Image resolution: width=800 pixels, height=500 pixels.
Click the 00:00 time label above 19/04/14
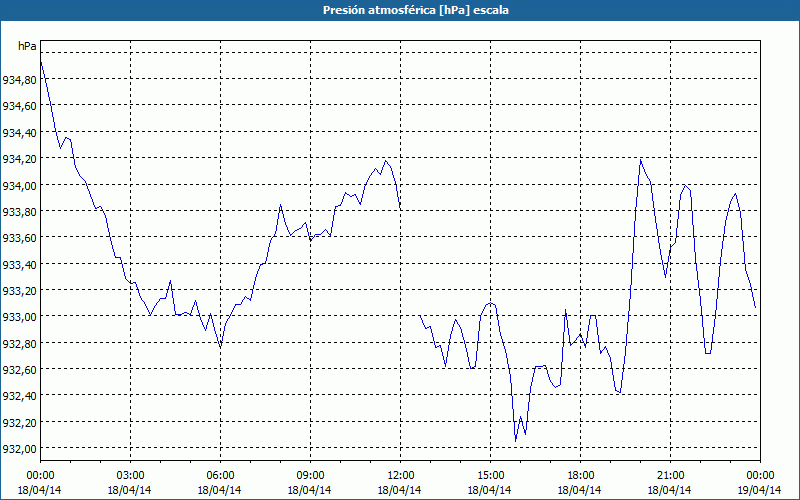(x=760, y=476)
